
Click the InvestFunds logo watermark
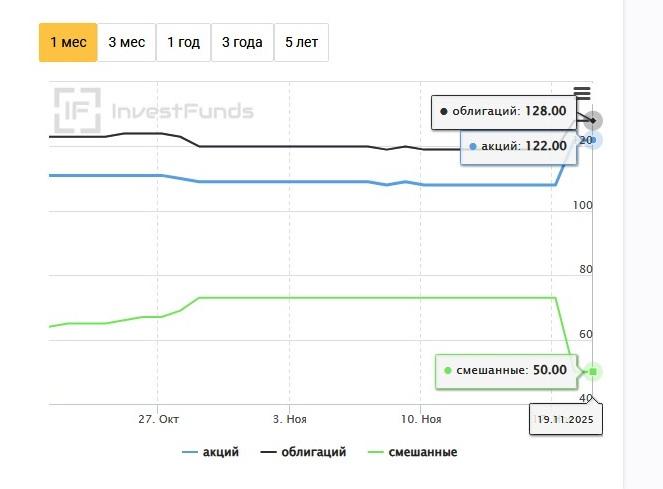155,111
